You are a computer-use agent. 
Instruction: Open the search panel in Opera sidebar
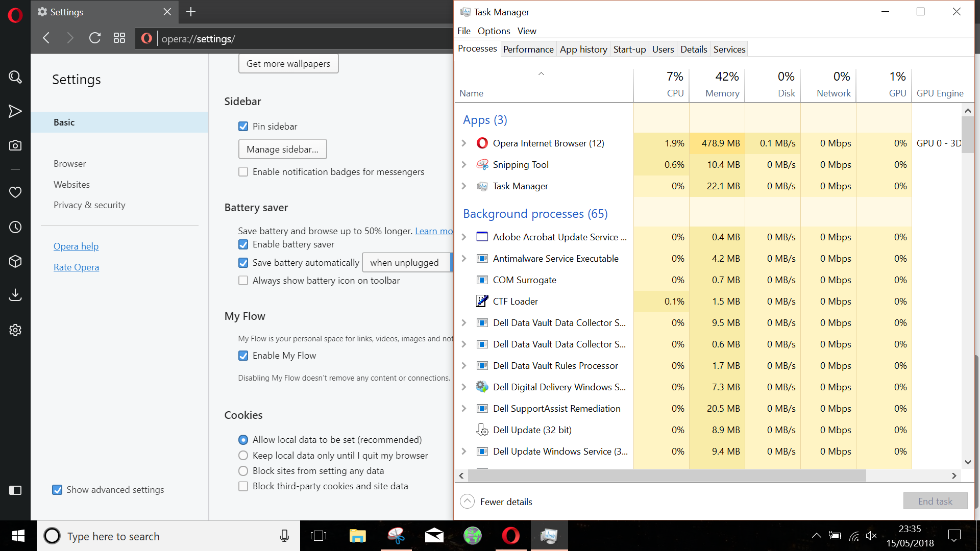(15, 77)
